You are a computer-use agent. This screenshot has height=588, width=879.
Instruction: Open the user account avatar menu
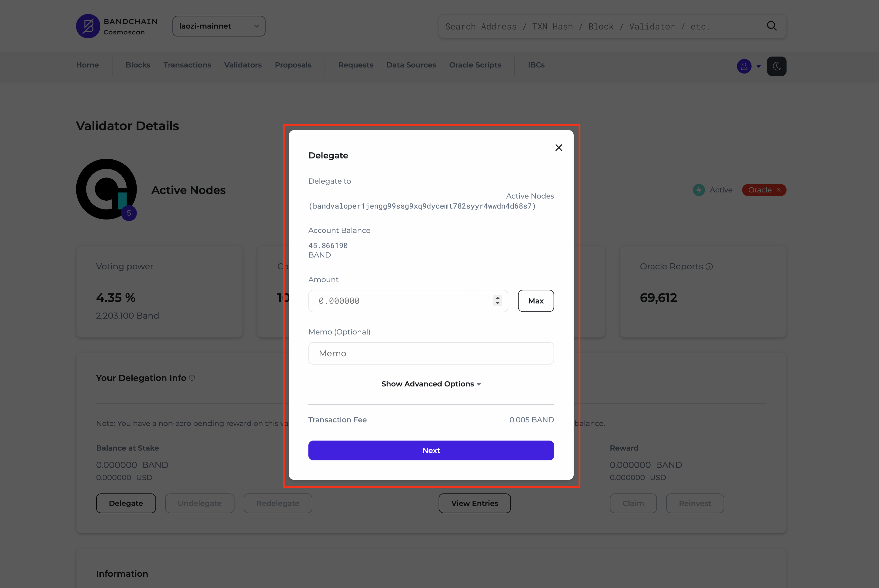click(x=744, y=66)
